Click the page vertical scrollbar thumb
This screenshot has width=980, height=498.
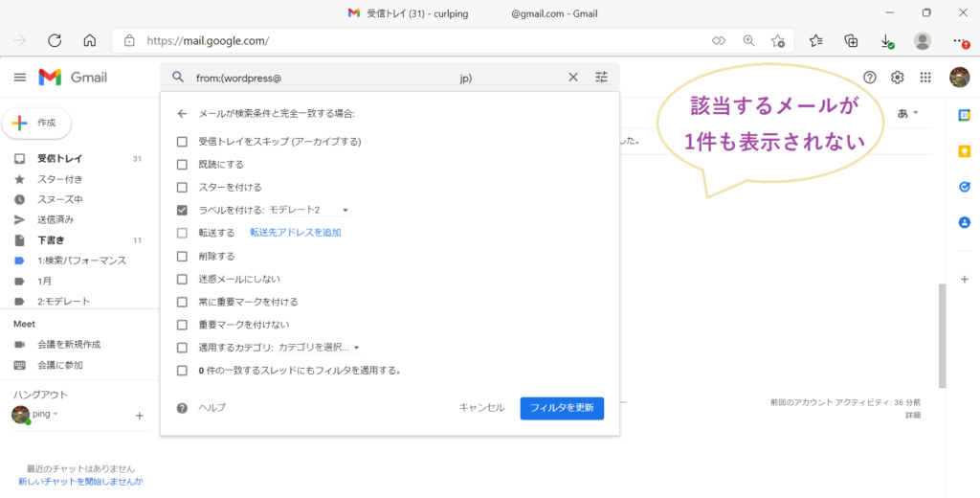coord(942,336)
